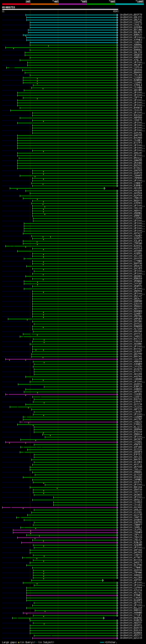This screenshot has height=644, width=146.
Task: Select label UniRef100_Q2UPZ7
Action: [x=131, y=238]
